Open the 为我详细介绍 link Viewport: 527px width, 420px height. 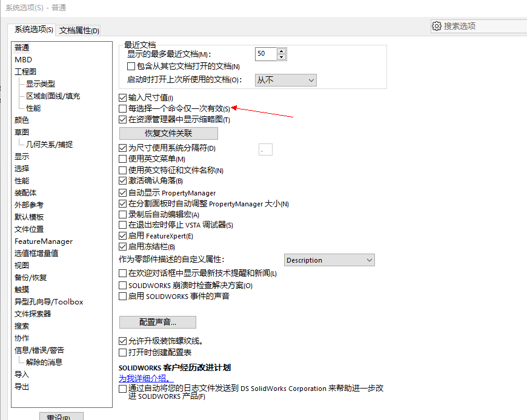click(144, 378)
